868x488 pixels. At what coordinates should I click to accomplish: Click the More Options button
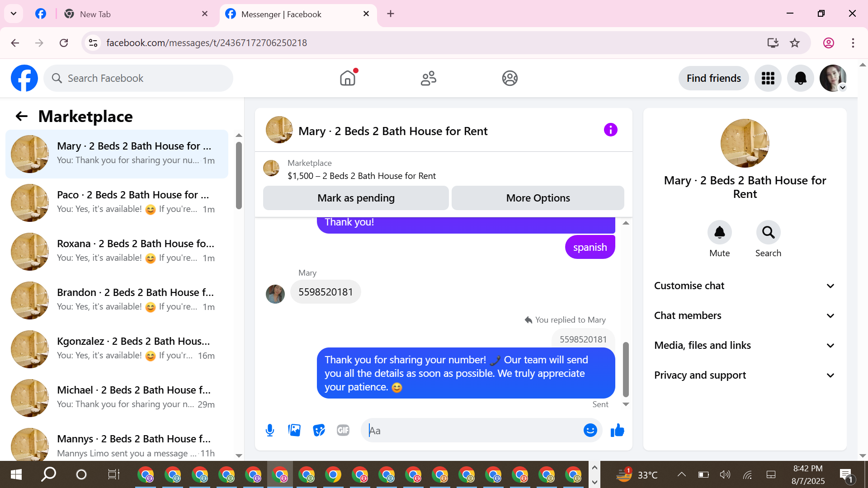[x=538, y=198]
